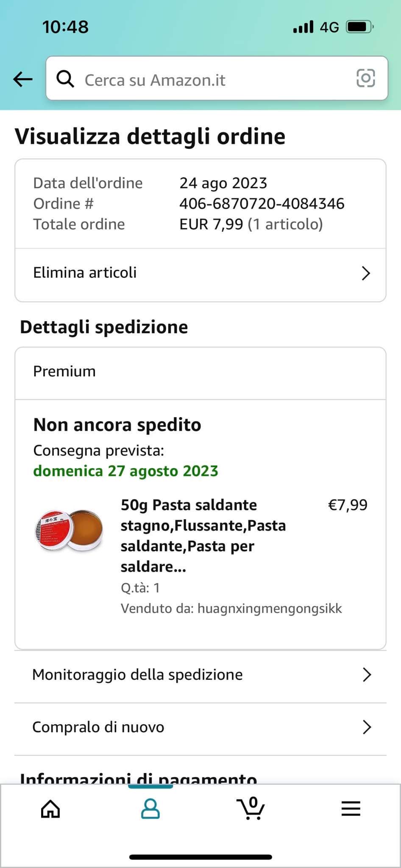Expand Monitoraggio della spedizione chevron
401x868 pixels.
click(x=367, y=675)
